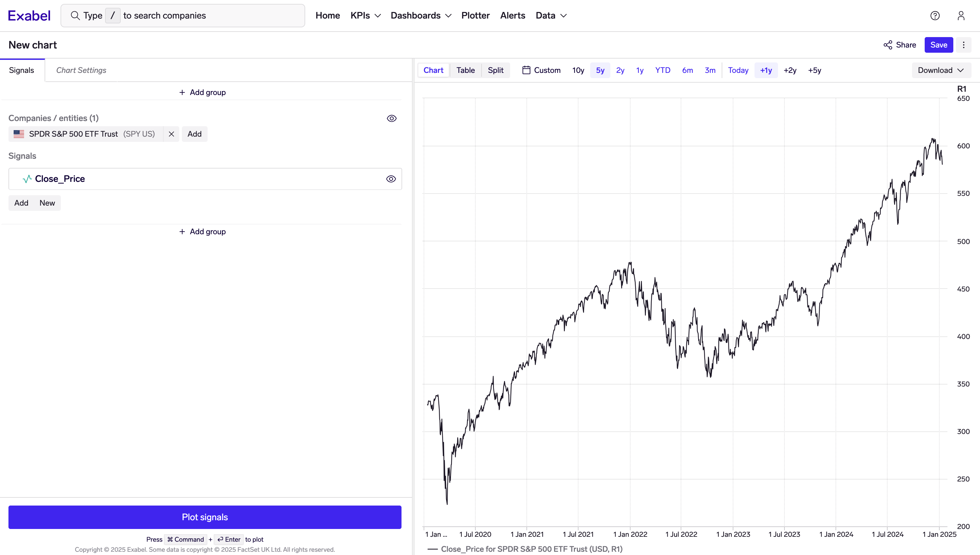
Task: Toggle visibility of Companies entities group
Action: (x=391, y=118)
